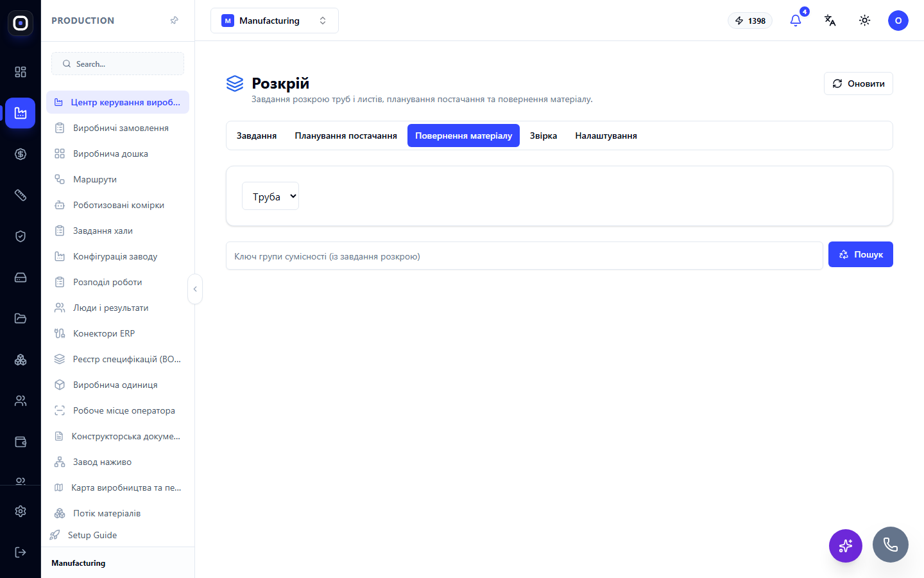Open Потік матеріалів in sidebar

(x=117, y=513)
